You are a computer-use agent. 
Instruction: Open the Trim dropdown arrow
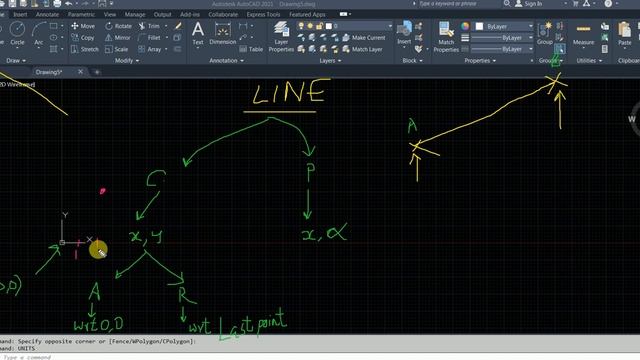pyautogui.click(x=166, y=26)
